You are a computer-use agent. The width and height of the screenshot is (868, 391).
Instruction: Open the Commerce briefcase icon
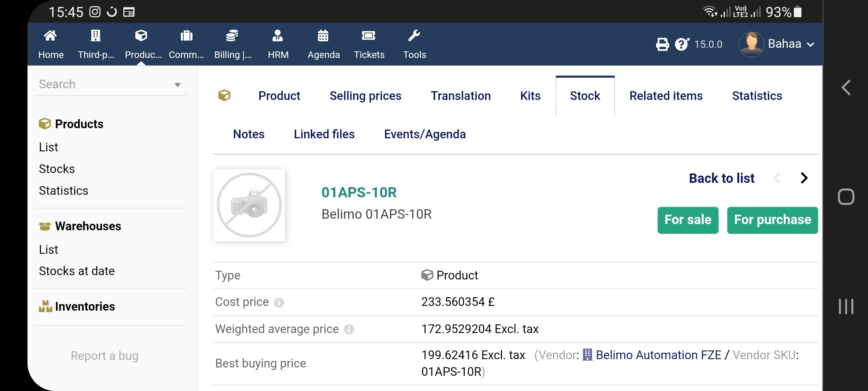point(187,36)
